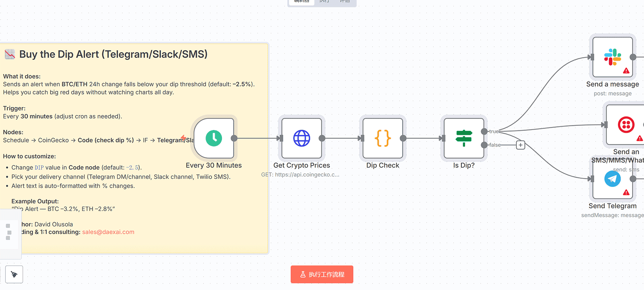
Task: Click the canvas minimap panel
Action: click(x=8, y=232)
